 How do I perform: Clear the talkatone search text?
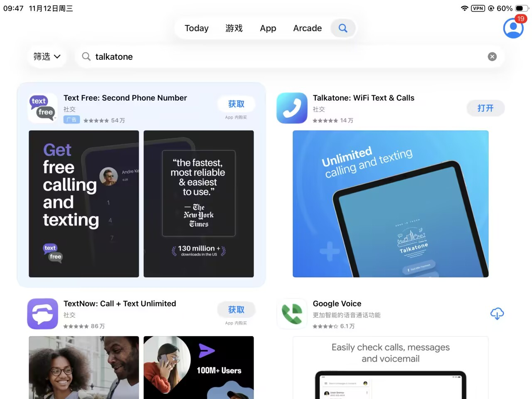point(492,57)
